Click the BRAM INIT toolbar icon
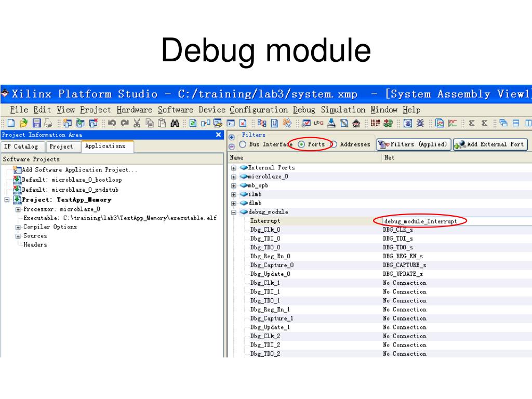Screen dimensions: 532x399 pyautogui.click(x=375, y=123)
